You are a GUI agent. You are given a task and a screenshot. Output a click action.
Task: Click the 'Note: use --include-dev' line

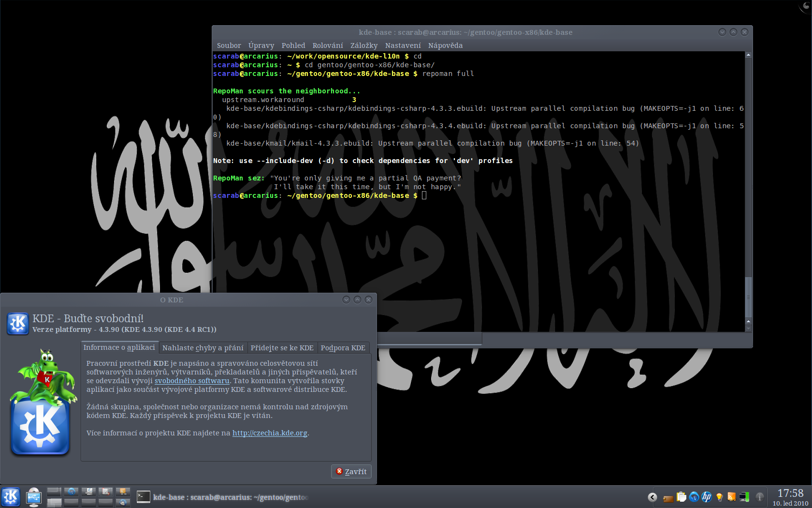(x=363, y=161)
